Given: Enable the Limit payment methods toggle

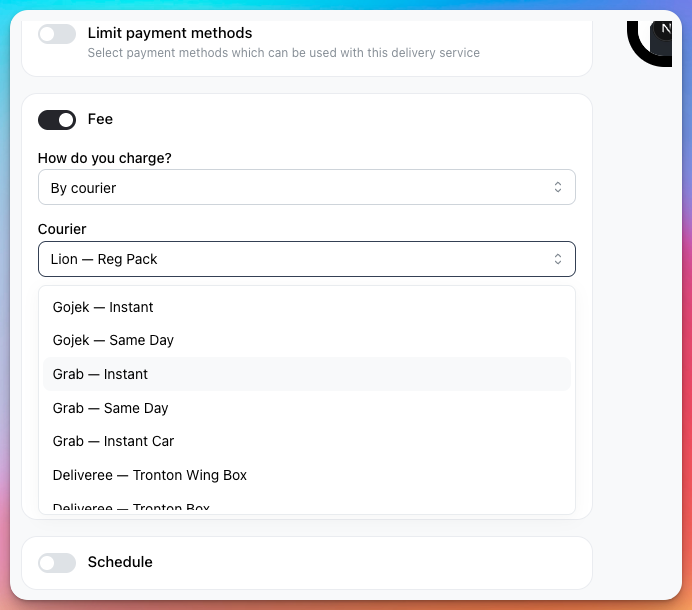Looking at the screenshot, I should [56, 34].
